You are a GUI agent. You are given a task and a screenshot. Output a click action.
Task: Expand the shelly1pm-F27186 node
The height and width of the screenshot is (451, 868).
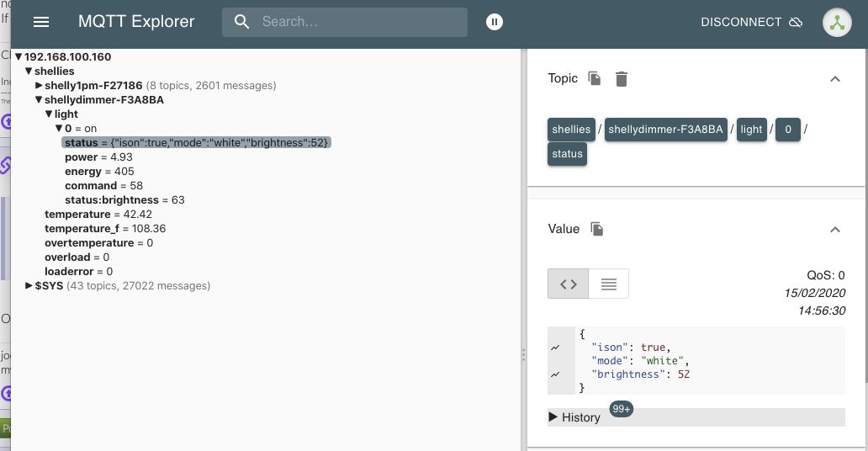(39, 85)
